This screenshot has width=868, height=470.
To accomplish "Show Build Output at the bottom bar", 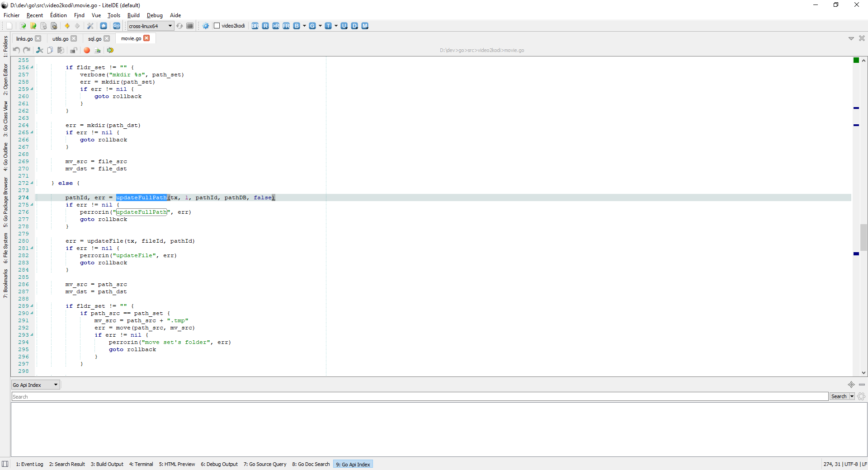I will (x=107, y=464).
